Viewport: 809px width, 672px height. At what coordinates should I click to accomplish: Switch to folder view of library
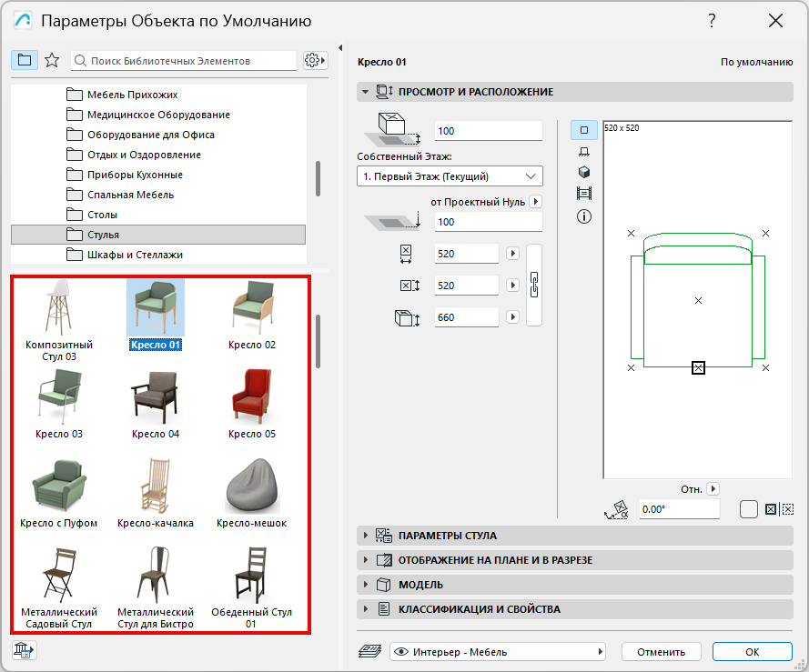(25, 60)
